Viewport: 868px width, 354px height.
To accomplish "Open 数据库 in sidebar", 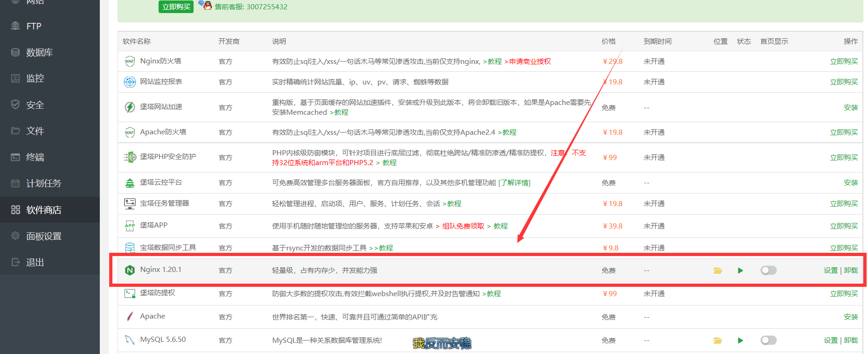I will click(39, 52).
